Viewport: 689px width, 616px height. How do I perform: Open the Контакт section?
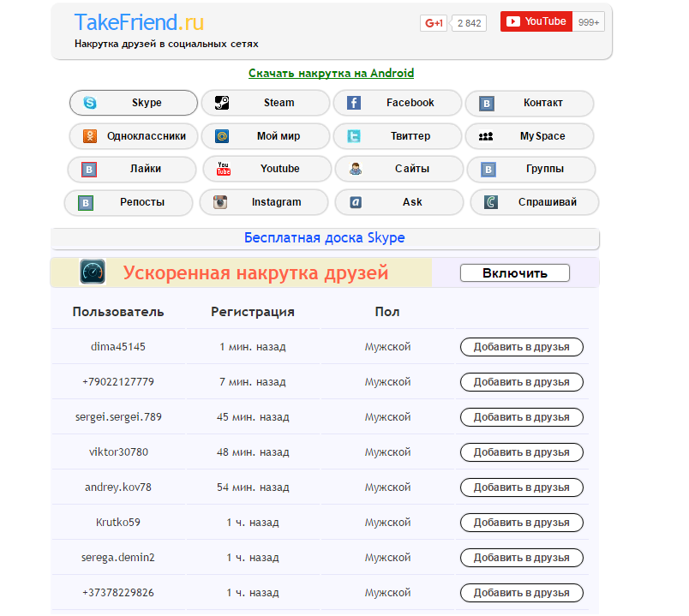tap(530, 104)
